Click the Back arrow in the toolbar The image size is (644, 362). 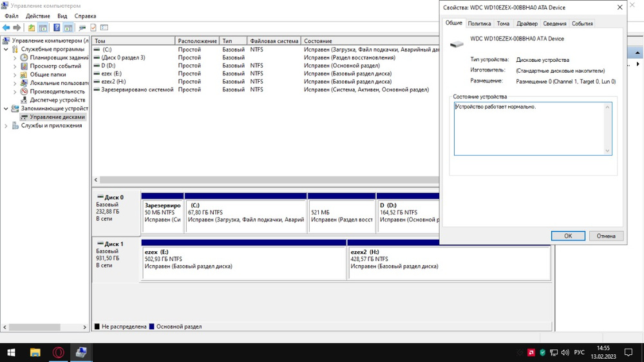point(6,28)
